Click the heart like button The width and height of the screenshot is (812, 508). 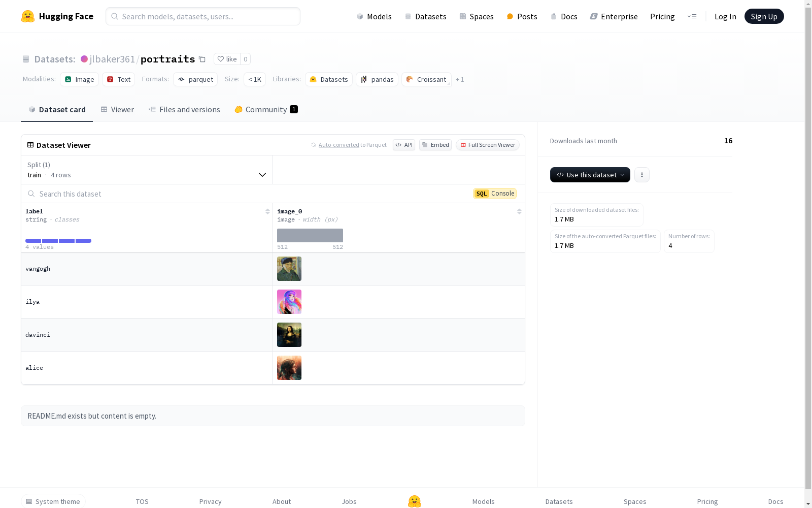pos(227,59)
